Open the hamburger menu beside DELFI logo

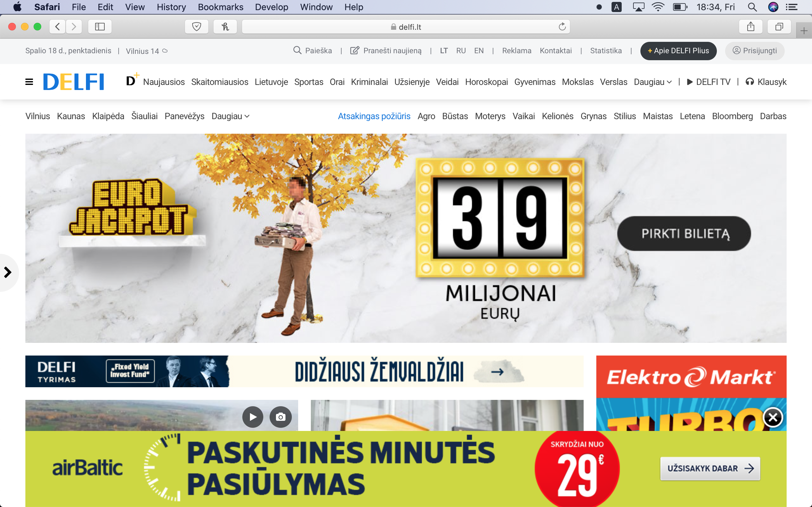pyautogui.click(x=29, y=82)
